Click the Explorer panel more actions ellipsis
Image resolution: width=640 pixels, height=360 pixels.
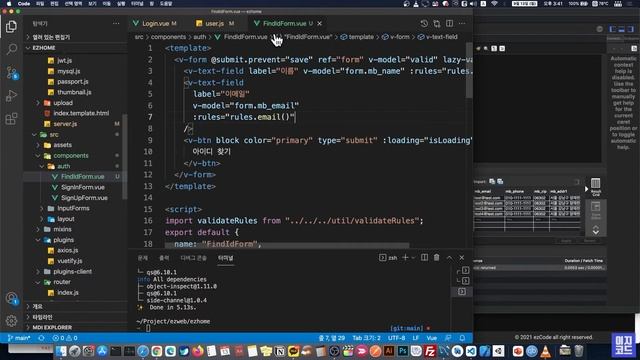click(116, 24)
